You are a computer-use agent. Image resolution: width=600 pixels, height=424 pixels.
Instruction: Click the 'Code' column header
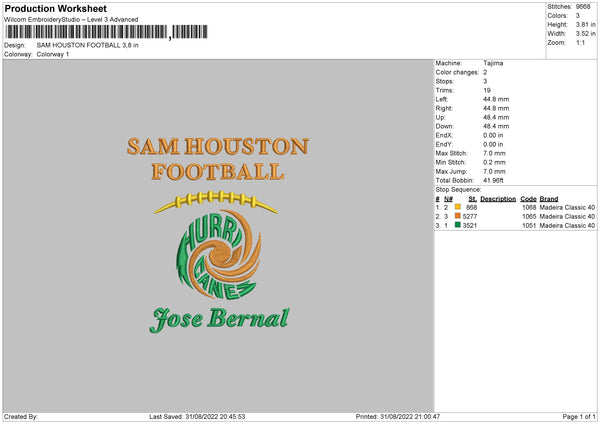tap(528, 199)
